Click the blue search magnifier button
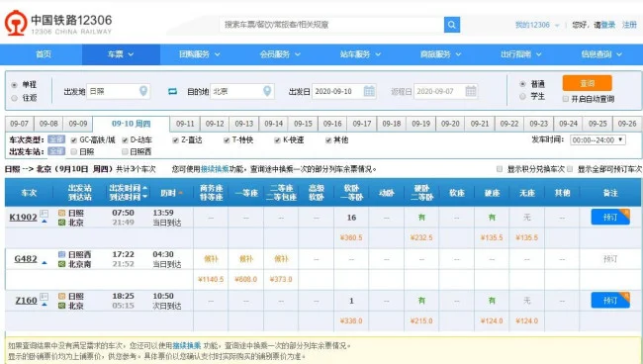The image size is (643, 364). tap(452, 25)
